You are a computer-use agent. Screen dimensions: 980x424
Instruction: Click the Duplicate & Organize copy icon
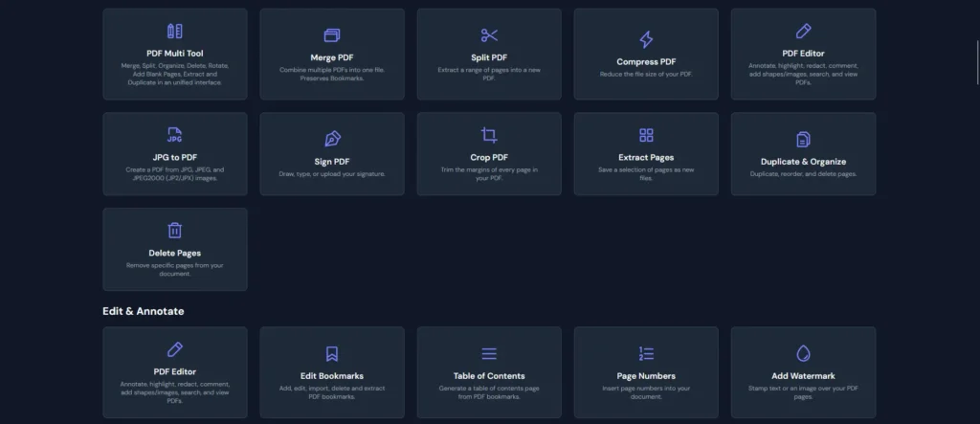tap(803, 139)
